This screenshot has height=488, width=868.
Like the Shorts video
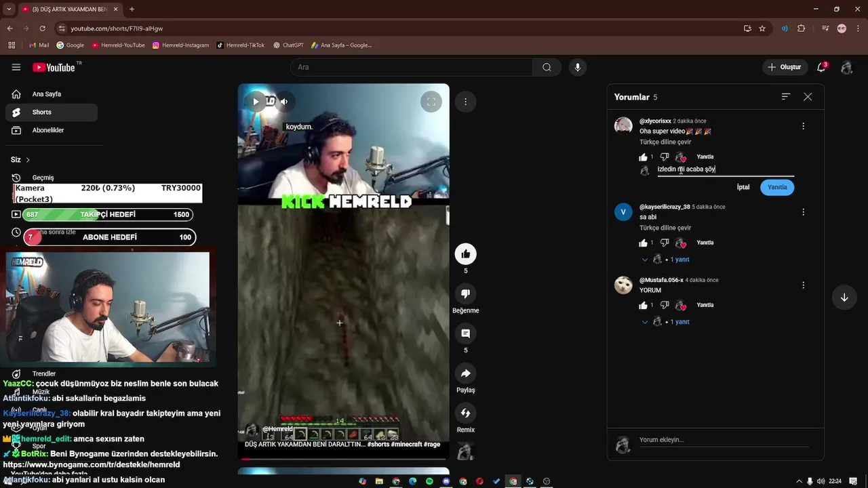(x=465, y=254)
